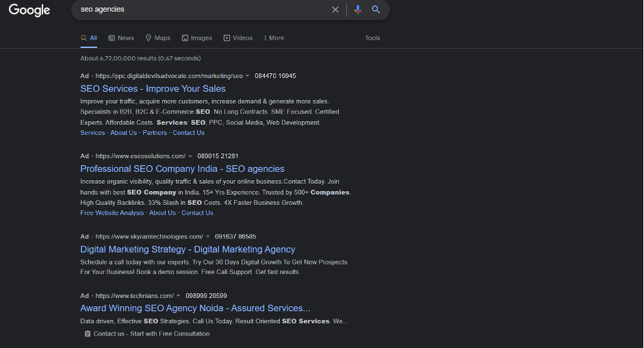This screenshot has width=644, height=348.
Task: Click Contact Us sitelink under SEO Services ad
Action: pyautogui.click(x=188, y=133)
